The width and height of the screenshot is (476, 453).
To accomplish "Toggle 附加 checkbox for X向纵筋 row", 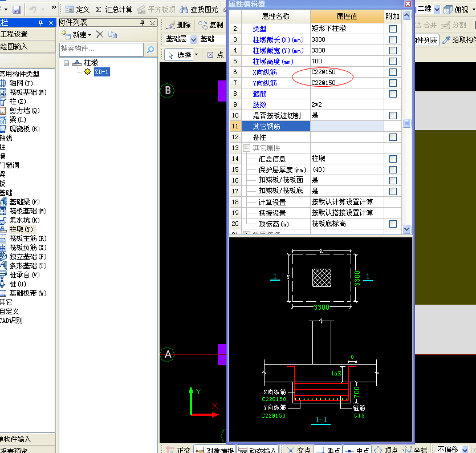I will 393,72.
